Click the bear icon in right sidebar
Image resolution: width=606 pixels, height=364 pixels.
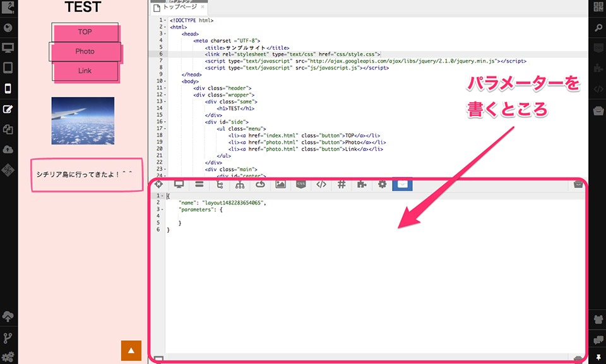point(598,319)
